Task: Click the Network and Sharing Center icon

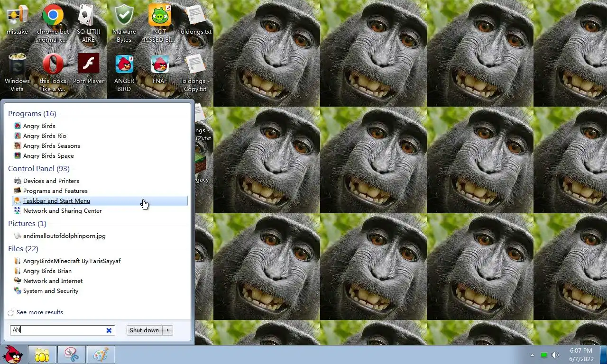Action: [x=18, y=210]
